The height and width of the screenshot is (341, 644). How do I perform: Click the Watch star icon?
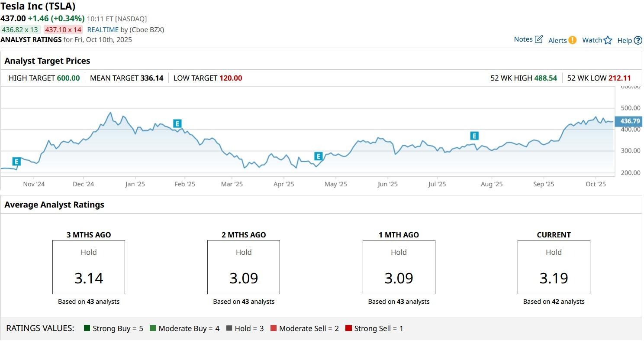pyautogui.click(x=608, y=40)
